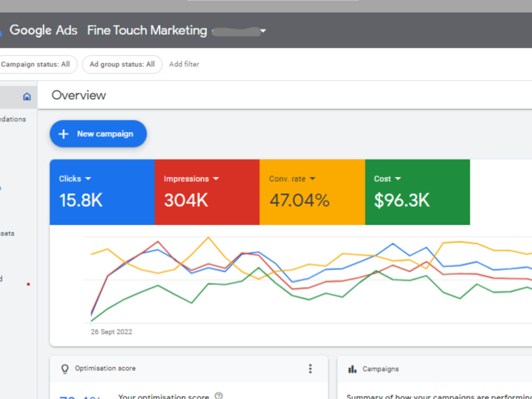Open the Recommendations sidebar item

[x=13, y=119]
